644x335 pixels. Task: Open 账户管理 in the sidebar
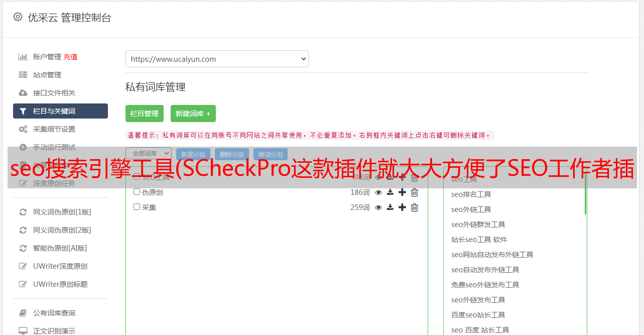point(47,57)
